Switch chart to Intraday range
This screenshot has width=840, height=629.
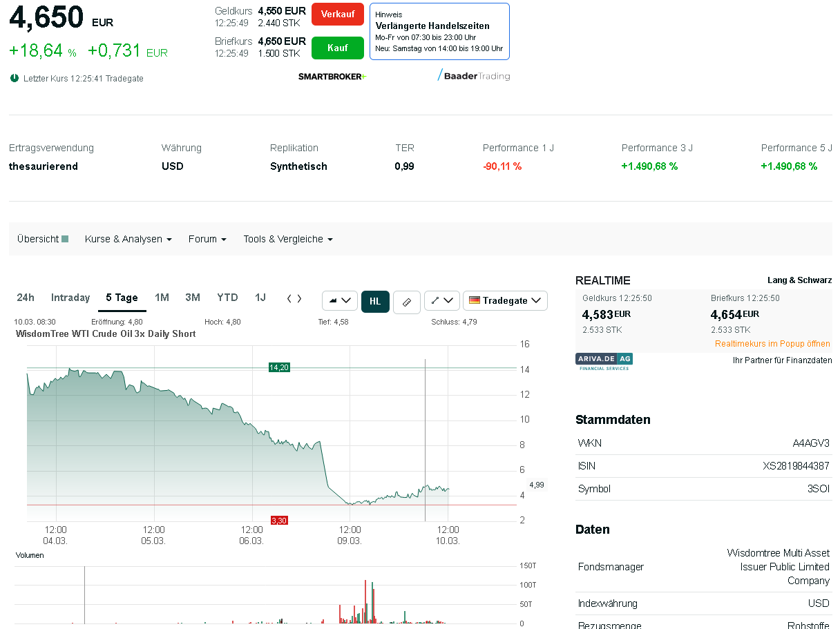point(70,298)
